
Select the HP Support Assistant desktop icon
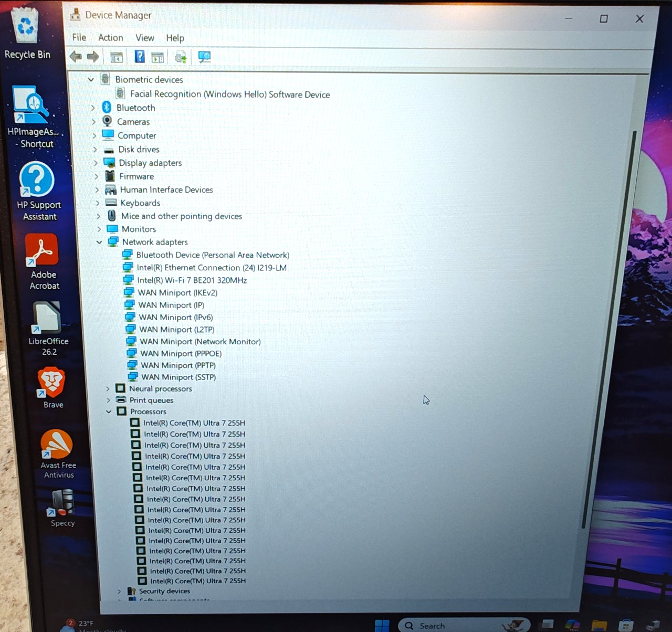(x=38, y=191)
